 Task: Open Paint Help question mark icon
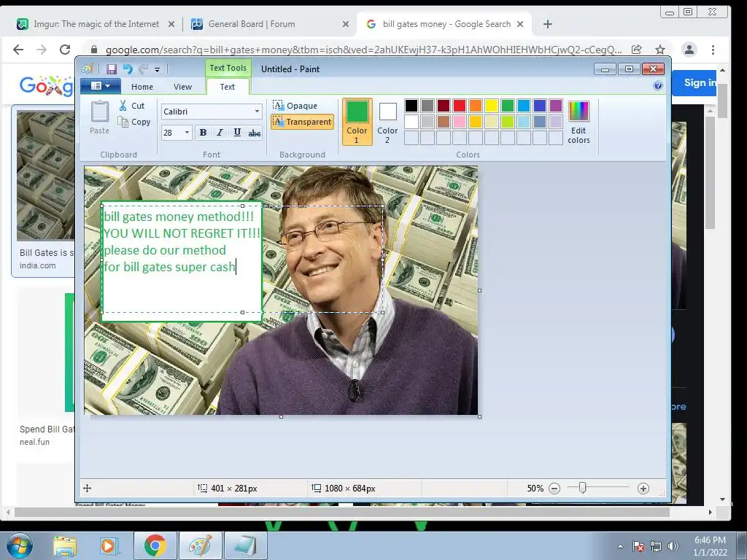658,86
